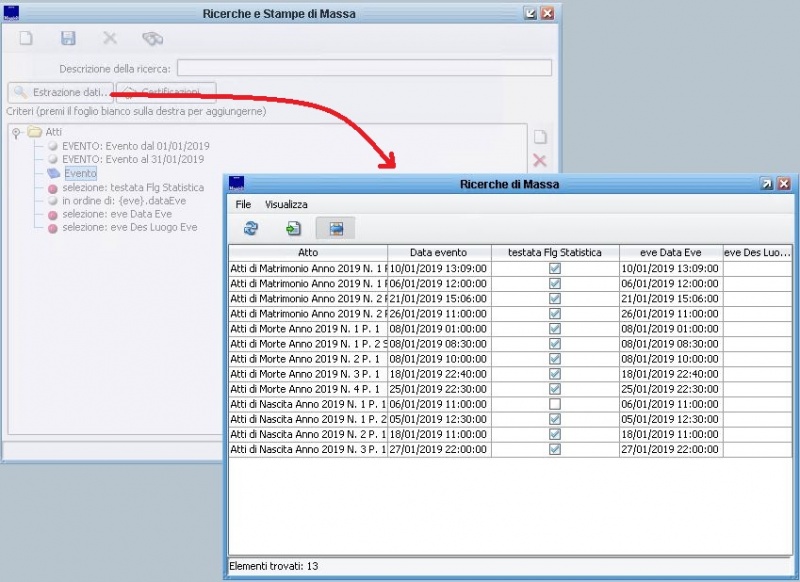The height and width of the screenshot is (582, 800).
Task: Toggle checkbox for Matrimonio row 10/01/2019 13:09:00
Action: point(555,268)
